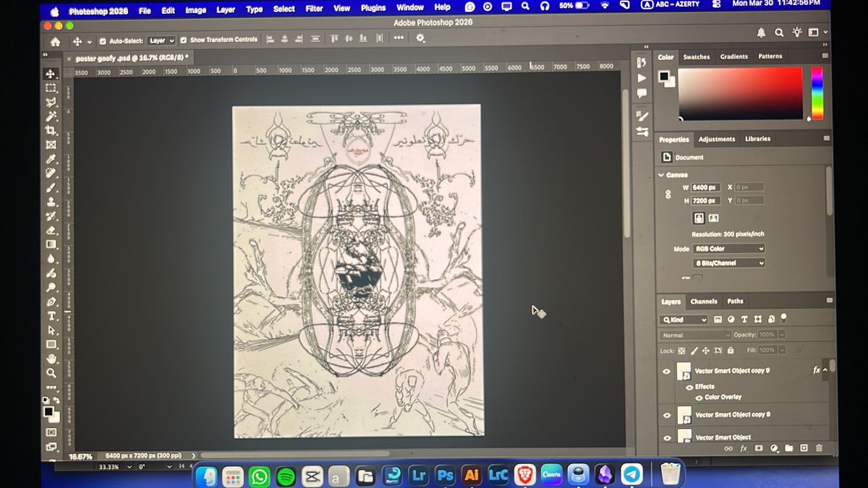The width and height of the screenshot is (868, 488).
Task: Open the Discover lightbulb icon
Action: coord(796,32)
